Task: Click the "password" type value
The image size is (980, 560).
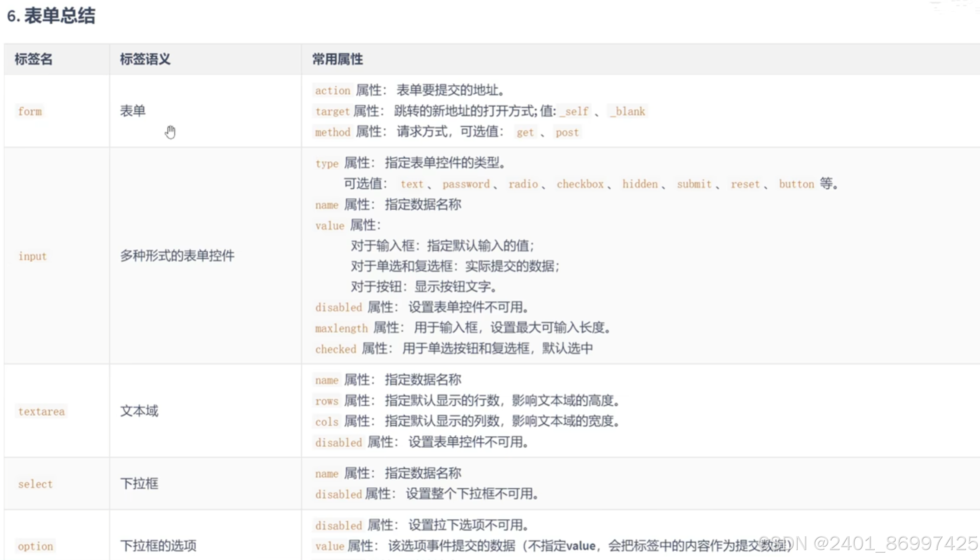Action: click(466, 184)
